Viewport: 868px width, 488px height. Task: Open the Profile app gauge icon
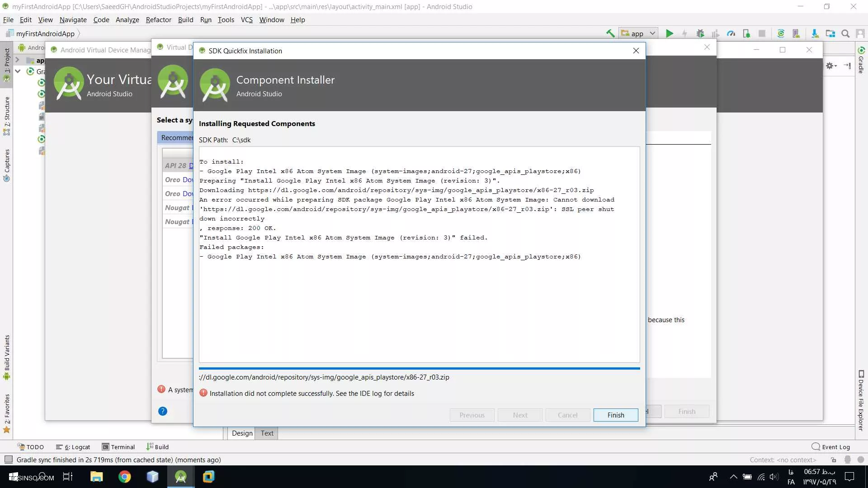click(731, 33)
